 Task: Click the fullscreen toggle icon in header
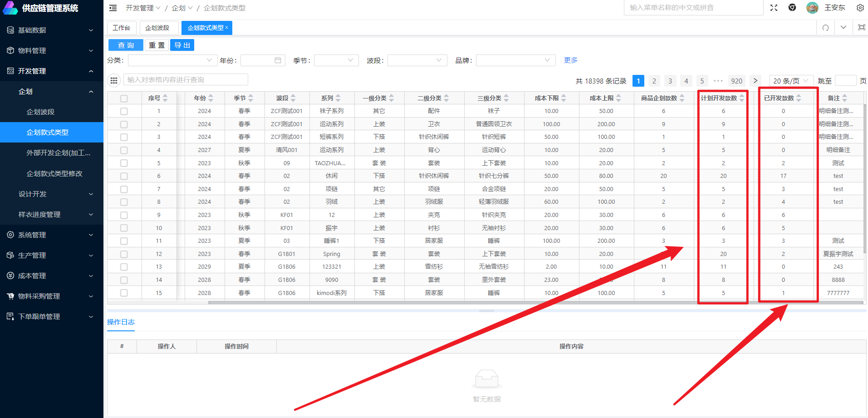(x=774, y=8)
